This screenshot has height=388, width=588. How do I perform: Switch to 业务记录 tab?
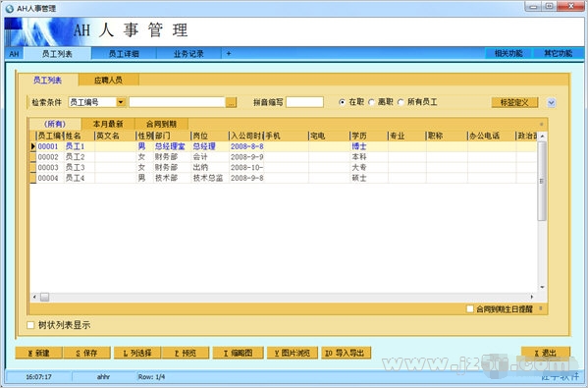tap(188, 54)
